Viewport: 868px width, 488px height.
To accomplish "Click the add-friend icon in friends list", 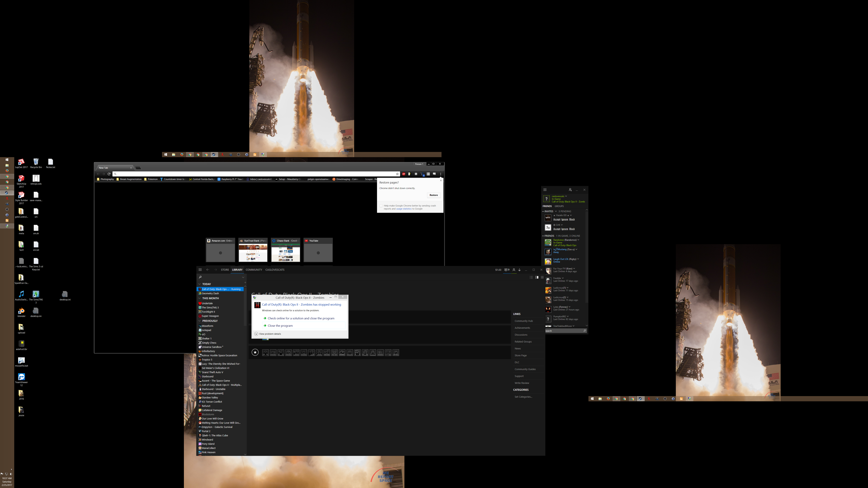I will click(x=570, y=190).
